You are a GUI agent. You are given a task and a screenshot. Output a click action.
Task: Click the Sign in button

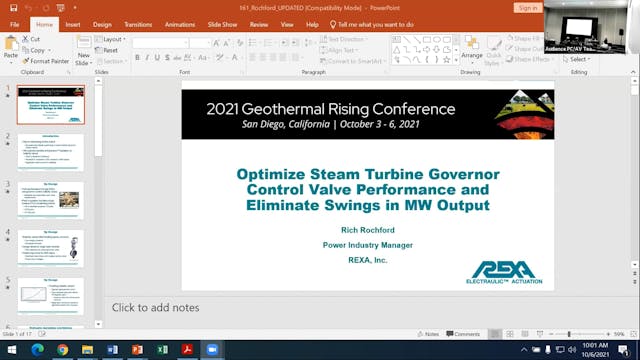[528, 8]
